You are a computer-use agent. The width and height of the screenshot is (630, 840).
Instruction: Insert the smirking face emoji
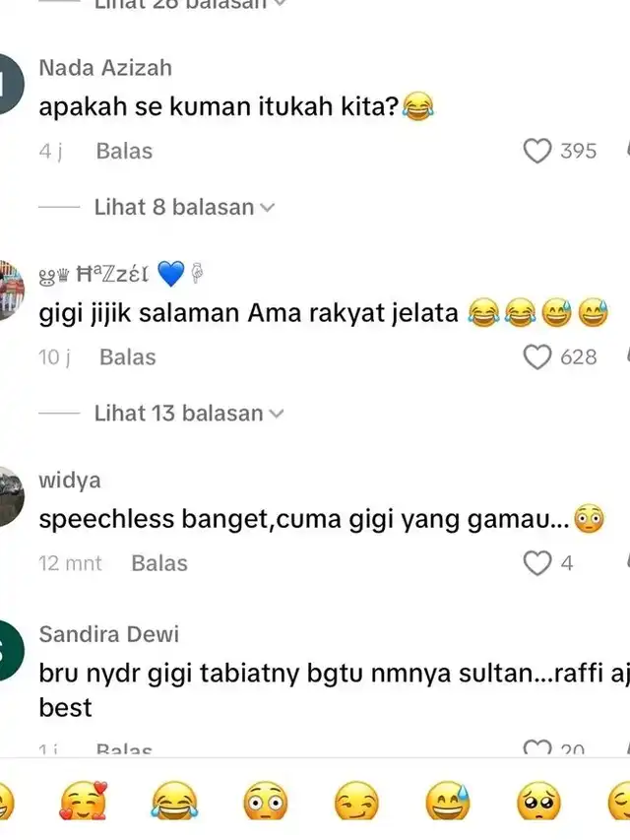(356, 802)
